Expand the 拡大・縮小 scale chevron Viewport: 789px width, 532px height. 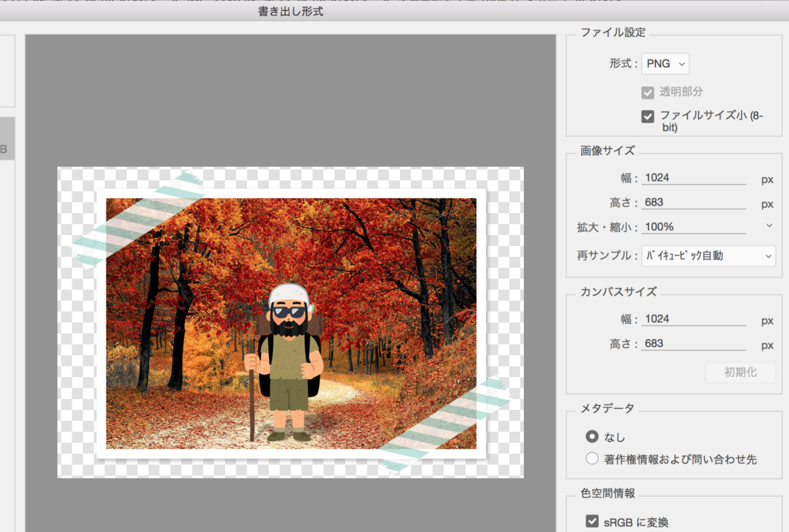[x=768, y=226]
